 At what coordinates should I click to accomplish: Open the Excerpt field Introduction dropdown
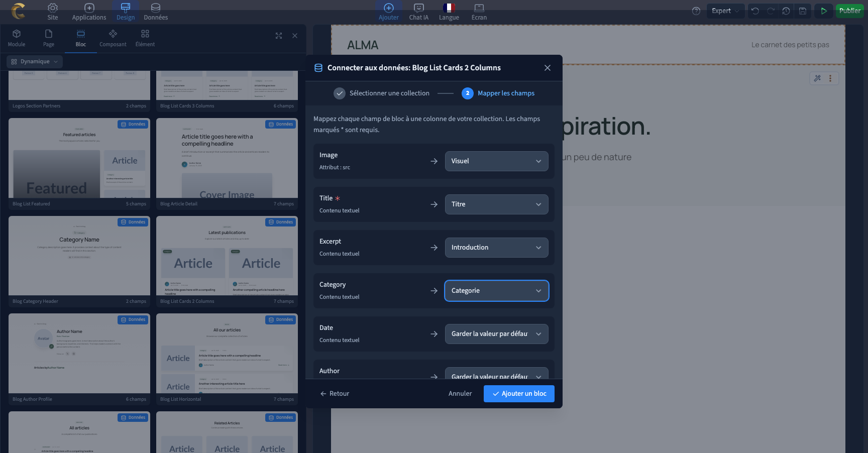click(x=496, y=248)
